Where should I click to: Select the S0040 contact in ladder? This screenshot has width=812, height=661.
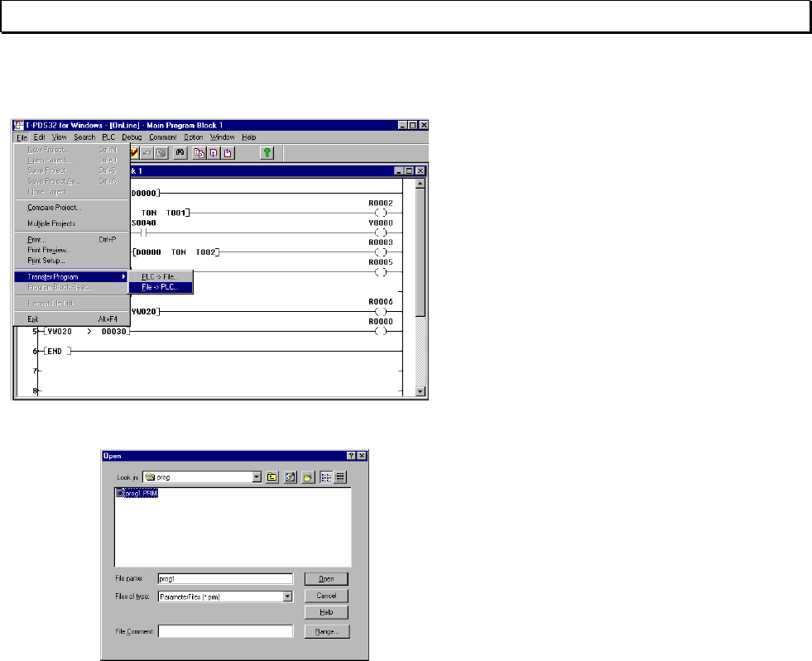click(x=143, y=233)
